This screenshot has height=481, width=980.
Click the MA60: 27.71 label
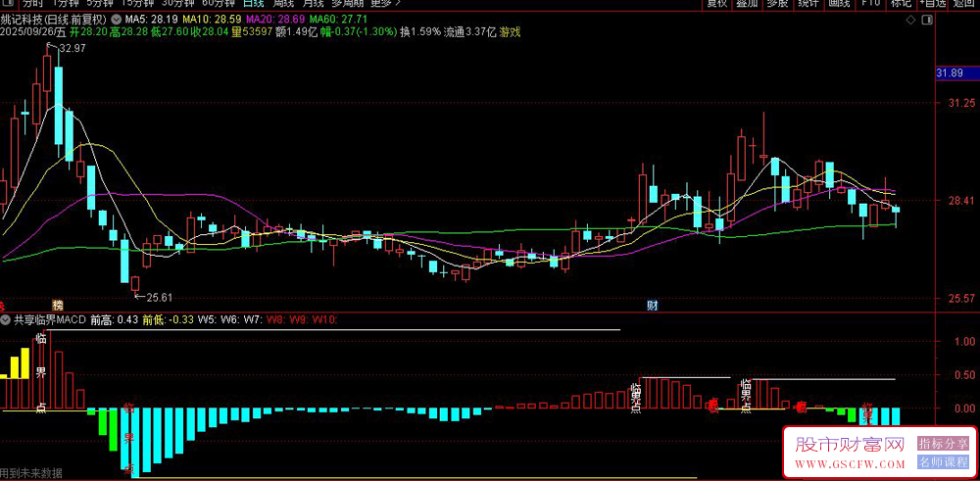[x=338, y=20]
